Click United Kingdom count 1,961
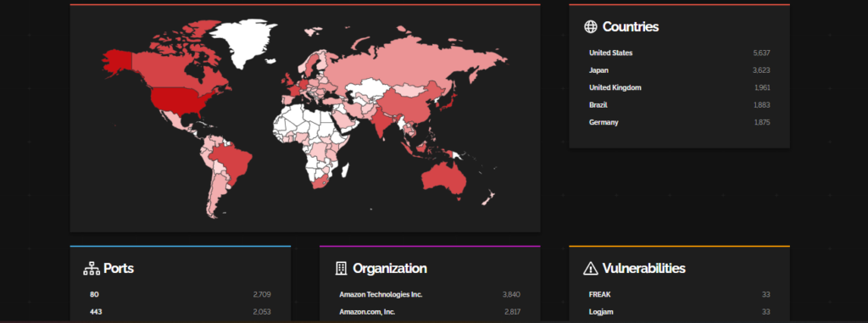 (x=762, y=87)
